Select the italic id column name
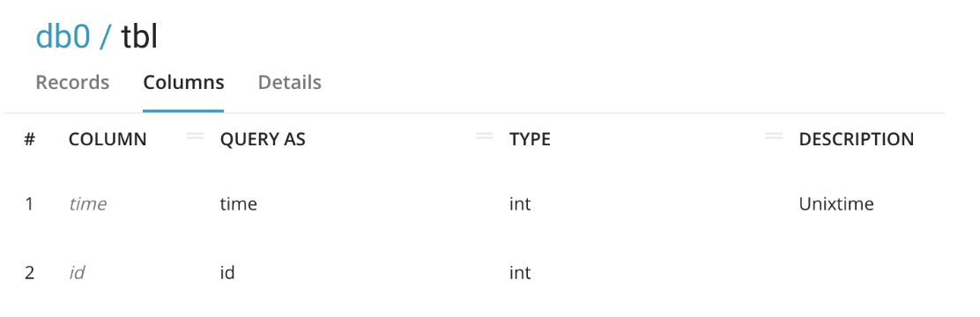The image size is (980, 317). (x=77, y=273)
